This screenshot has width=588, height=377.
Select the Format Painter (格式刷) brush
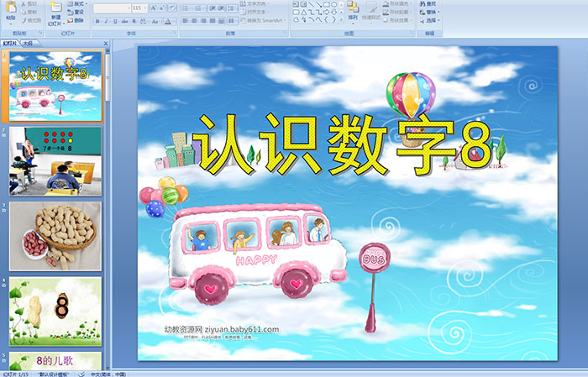pos(31,20)
